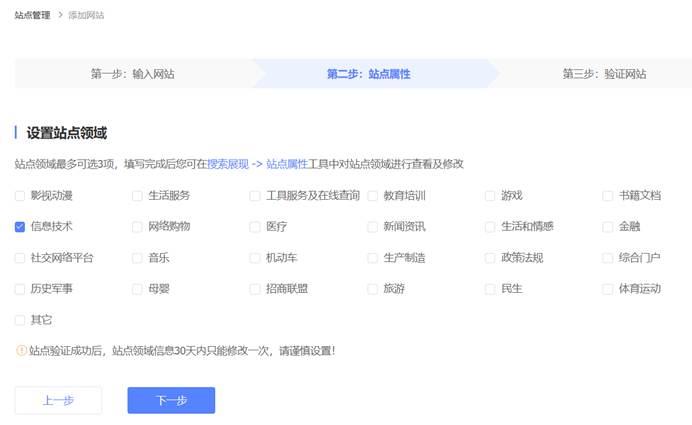The width and height of the screenshot is (692, 425).
Task: Click the 第二步：站点属性 step
Action: [x=368, y=74]
